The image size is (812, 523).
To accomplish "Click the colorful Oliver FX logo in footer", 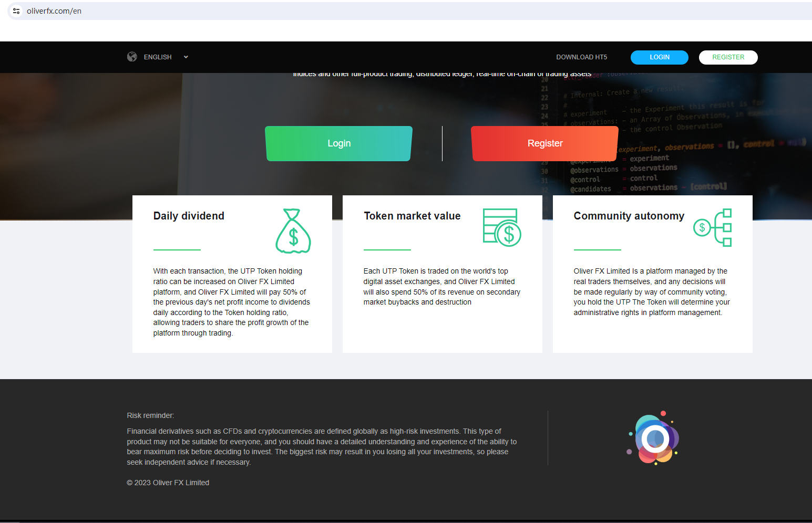I will point(654,438).
